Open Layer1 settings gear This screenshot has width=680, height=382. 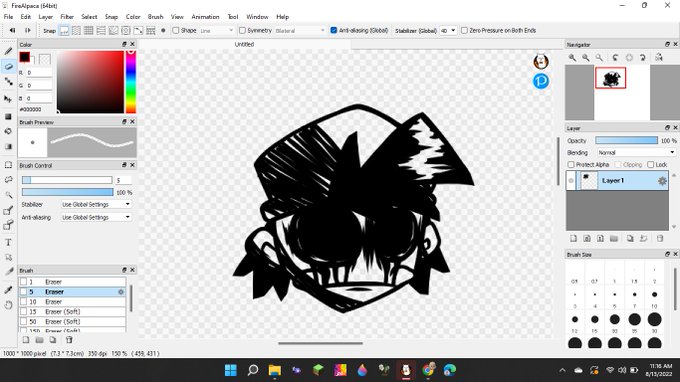(x=662, y=181)
